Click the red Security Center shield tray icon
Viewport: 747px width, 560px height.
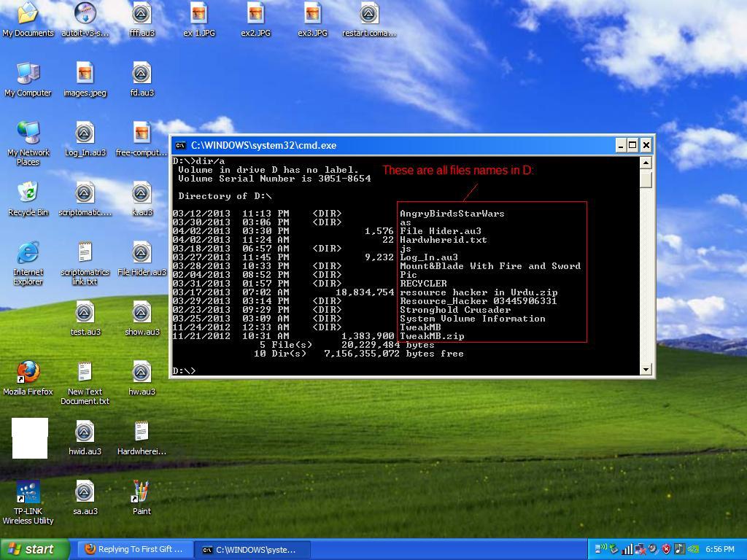666,549
